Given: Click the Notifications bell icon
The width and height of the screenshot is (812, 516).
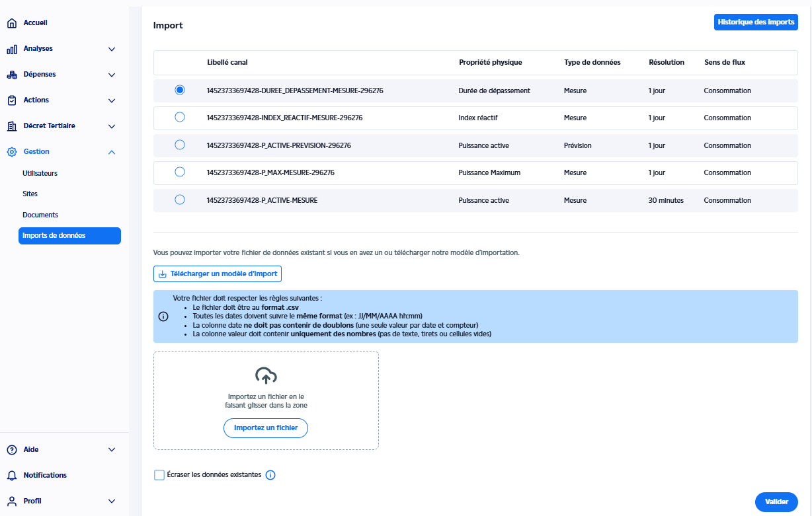Looking at the screenshot, I should (12, 476).
